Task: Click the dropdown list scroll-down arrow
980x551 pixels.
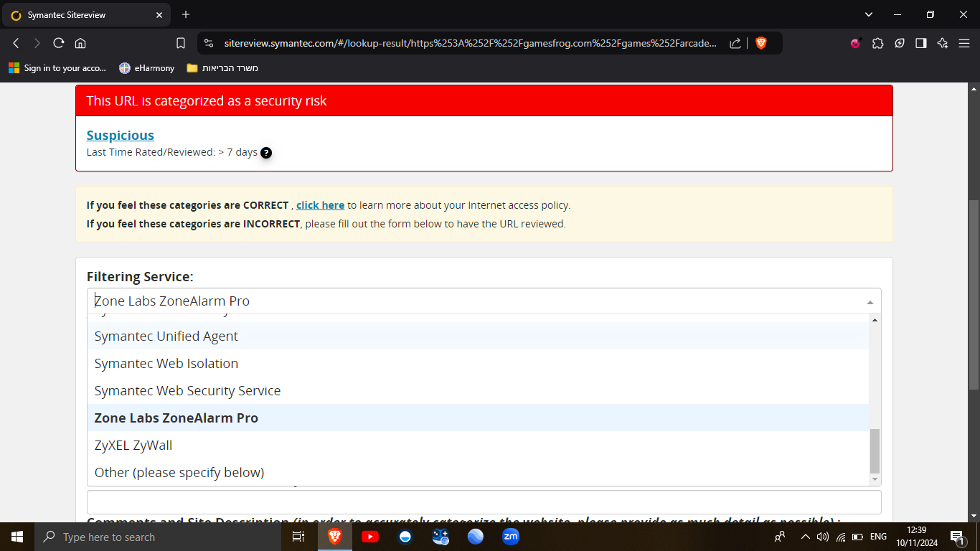Action: [x=875, y=479]
